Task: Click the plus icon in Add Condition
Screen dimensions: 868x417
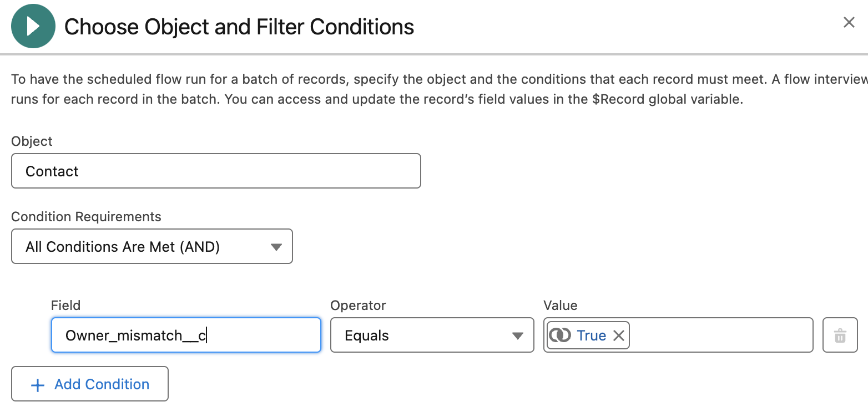Action: [37, 385]
